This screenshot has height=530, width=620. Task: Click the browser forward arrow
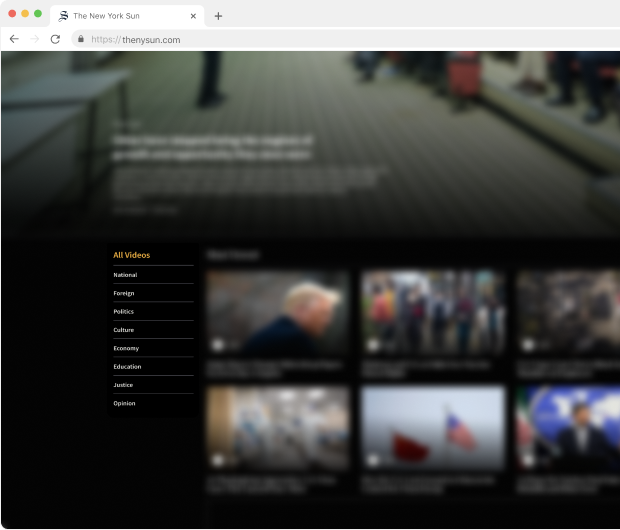pyautogui.click(x=35, y=39)
